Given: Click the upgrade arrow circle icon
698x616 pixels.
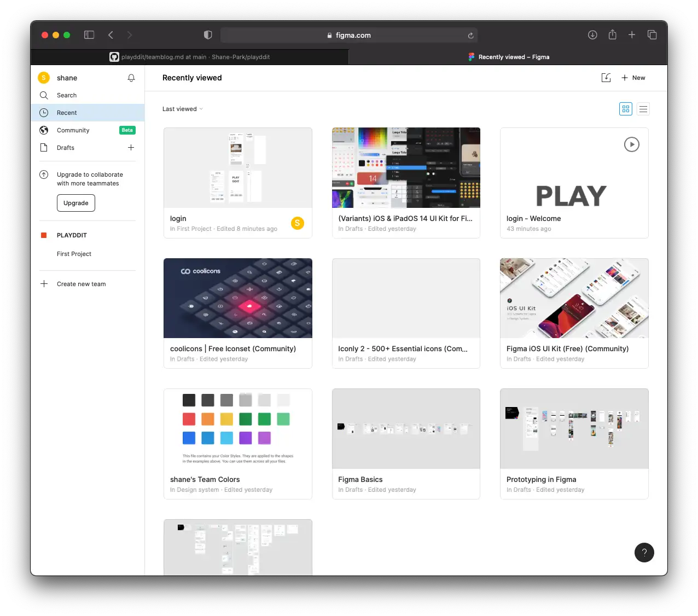Looking at the screenshot, I should [44, 175].
